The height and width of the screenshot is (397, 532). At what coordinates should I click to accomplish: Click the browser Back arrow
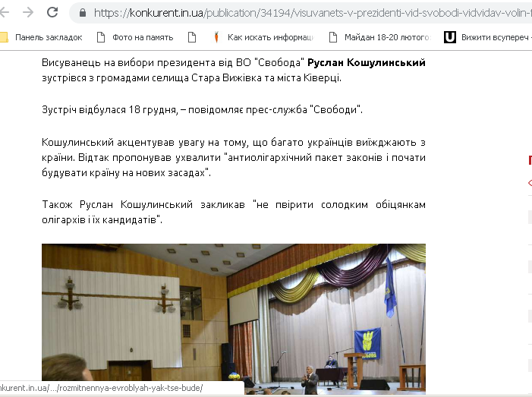point(4,13)
